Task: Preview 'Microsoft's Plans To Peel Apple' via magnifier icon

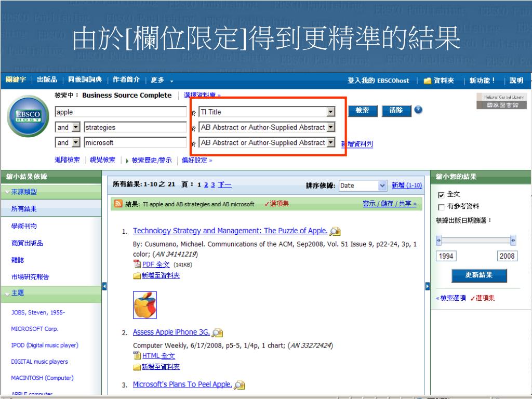Action: click(x=240, y=385)
